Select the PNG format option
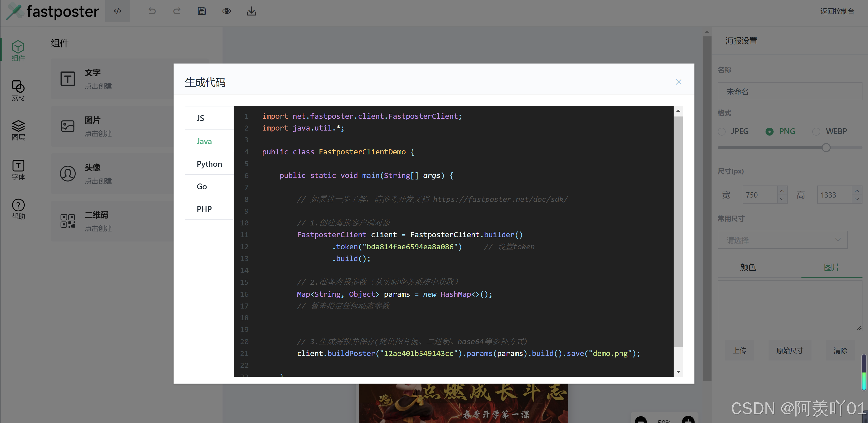868x423 pixels. point(770,131)
